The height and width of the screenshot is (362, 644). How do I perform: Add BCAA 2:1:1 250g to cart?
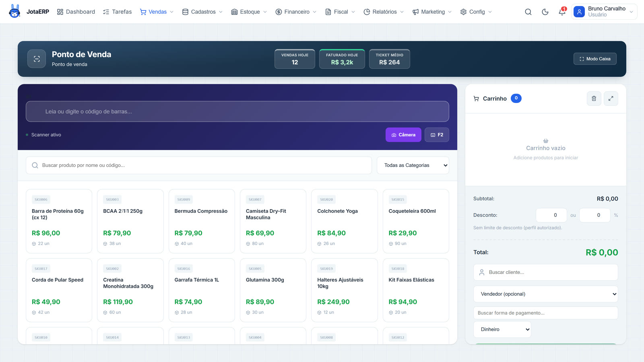click(x=130, y=221)
